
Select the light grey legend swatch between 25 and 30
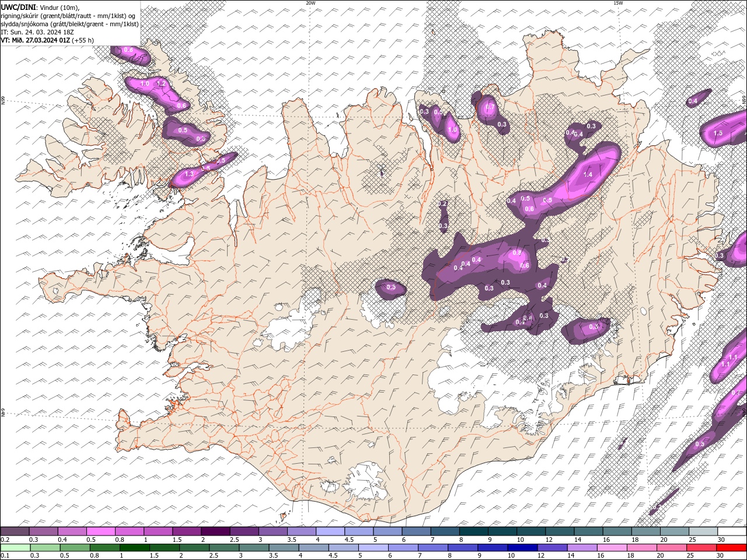tap(704, 531)
